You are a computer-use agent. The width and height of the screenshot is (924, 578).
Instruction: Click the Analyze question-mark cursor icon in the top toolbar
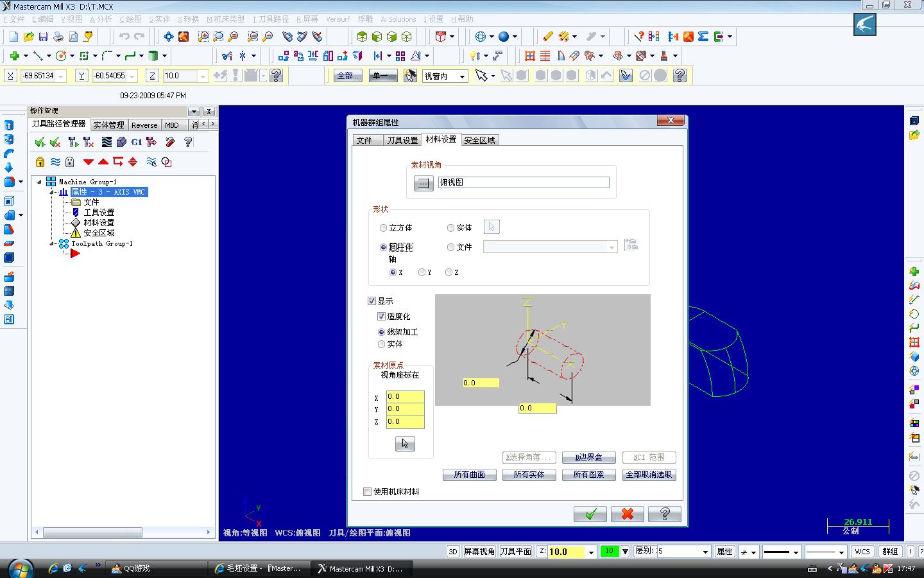639,37
